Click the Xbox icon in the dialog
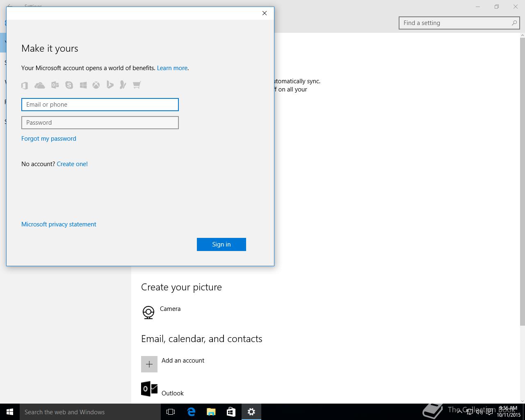525x420 pixels. (96, 85)
